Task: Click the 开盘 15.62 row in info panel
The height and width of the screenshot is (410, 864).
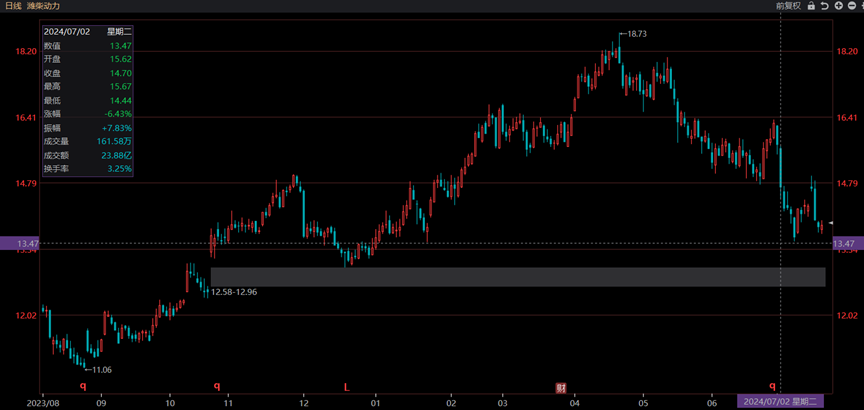Action: [x=88, y=59]
